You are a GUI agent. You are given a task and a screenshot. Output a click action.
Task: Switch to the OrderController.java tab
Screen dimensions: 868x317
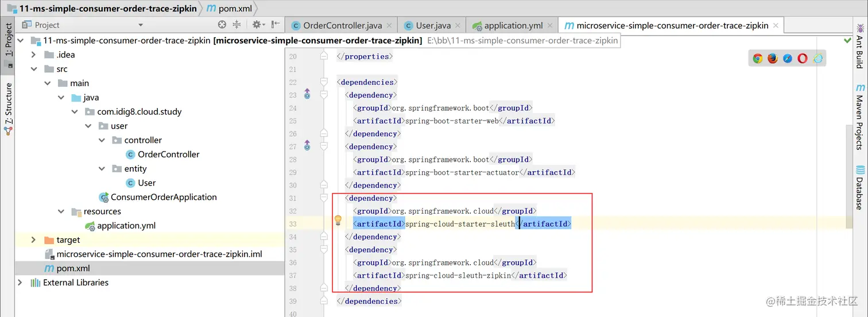pos(342,25)
